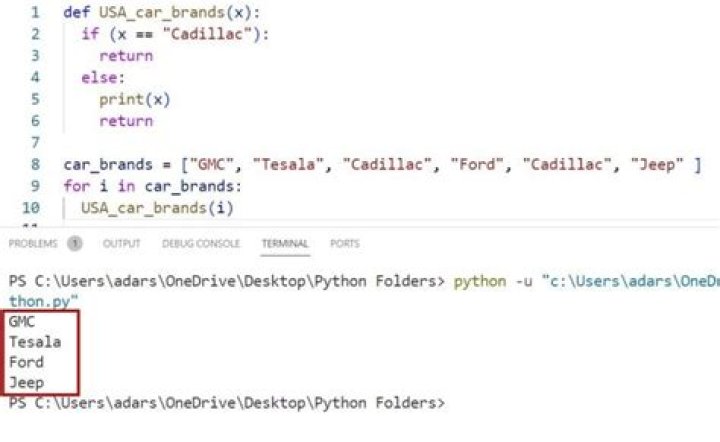Click the def keyword on line 1
The height and width of the screenshot is (442, 720).
tap(77, 12)
